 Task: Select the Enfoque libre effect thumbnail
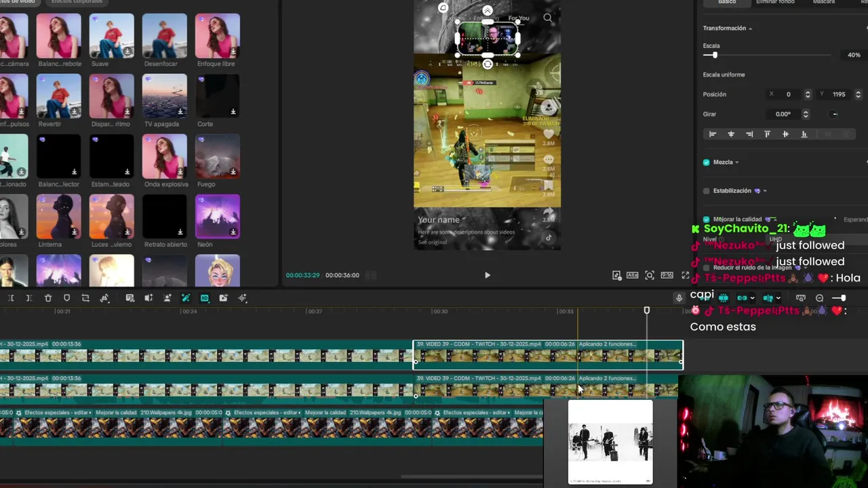pos(217,36)
